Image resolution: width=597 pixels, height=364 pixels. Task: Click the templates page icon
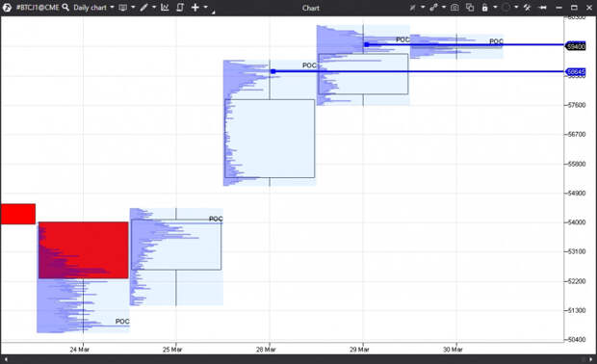[180, 8]
